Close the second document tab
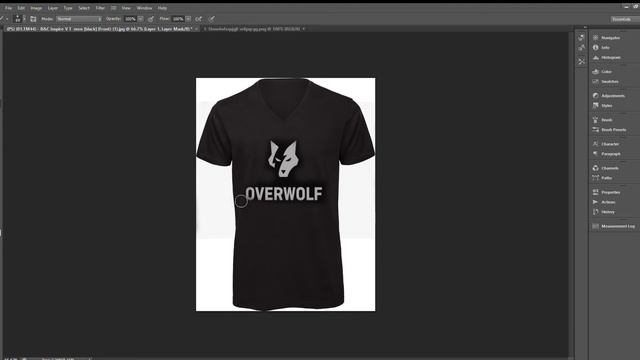This screenshot has width=640, height=360. pos(304,29)
